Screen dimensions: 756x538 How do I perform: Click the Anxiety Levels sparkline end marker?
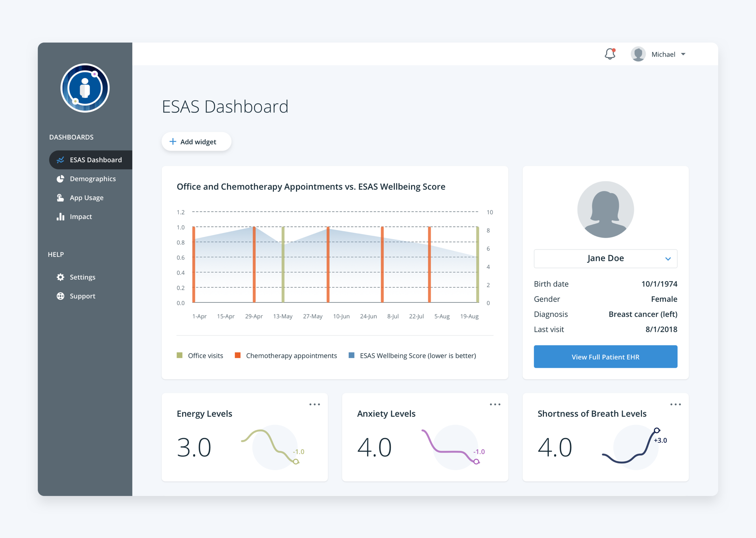pos(476,461)
